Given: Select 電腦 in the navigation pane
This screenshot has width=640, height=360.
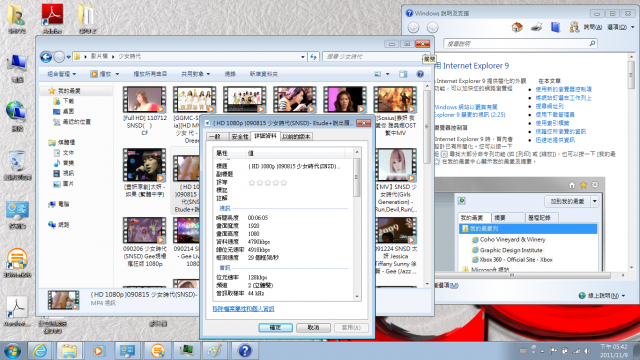Looking at the screenshot, I should 64,204.
